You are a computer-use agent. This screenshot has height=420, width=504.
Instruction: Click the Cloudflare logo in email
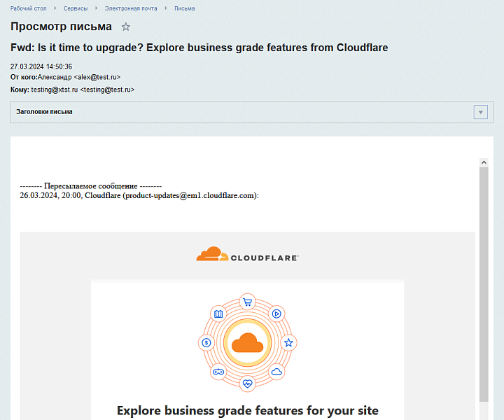(248, 255)
